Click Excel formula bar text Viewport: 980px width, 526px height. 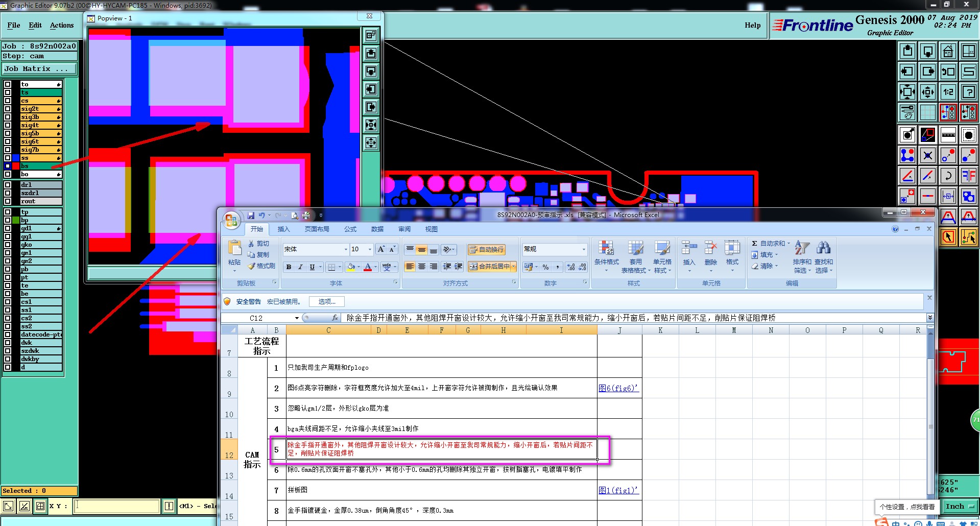(561, 318)
